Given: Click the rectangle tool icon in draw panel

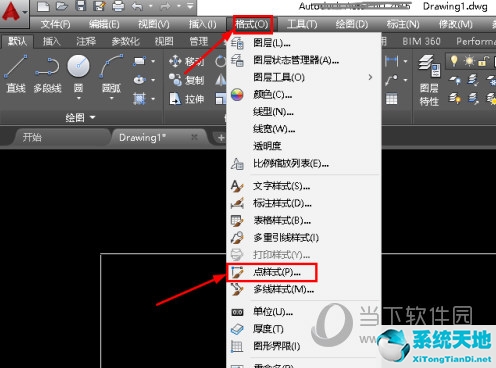Looking at the screenshot, I should 139,61.
